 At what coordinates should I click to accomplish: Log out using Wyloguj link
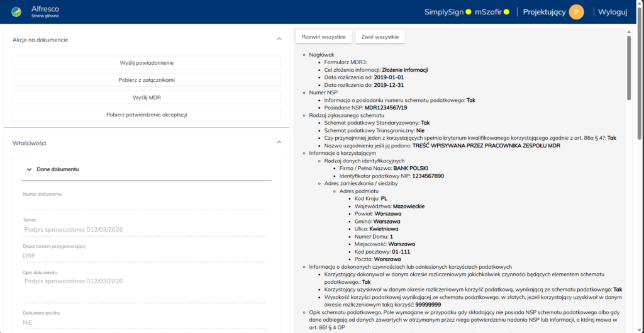coord(612,12)
